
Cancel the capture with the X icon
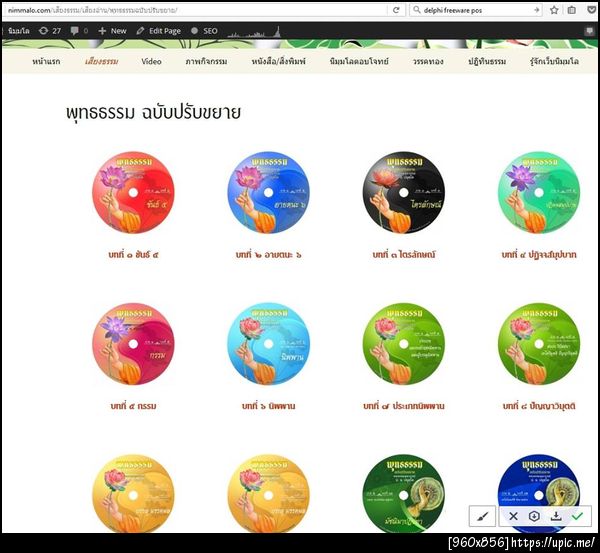(513, 516)
